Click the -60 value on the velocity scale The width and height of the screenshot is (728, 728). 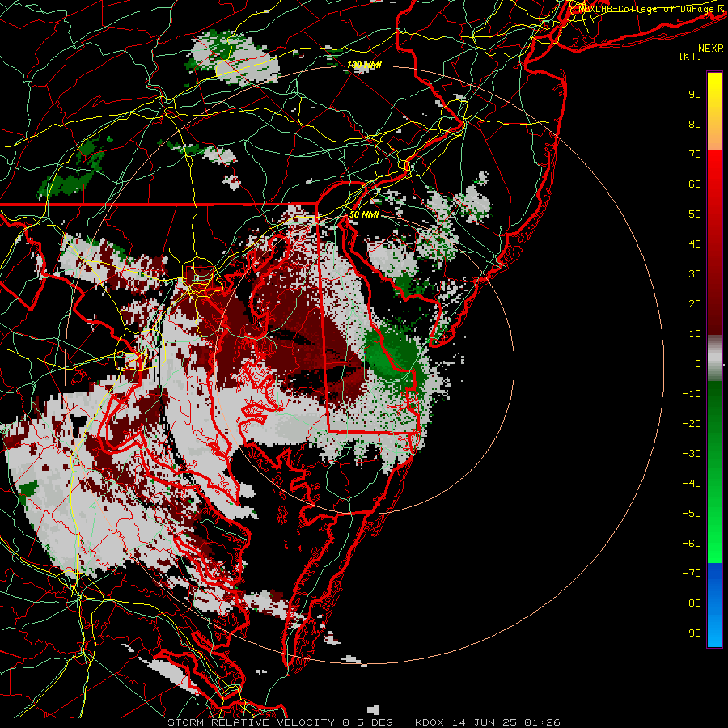click(692, 544)
